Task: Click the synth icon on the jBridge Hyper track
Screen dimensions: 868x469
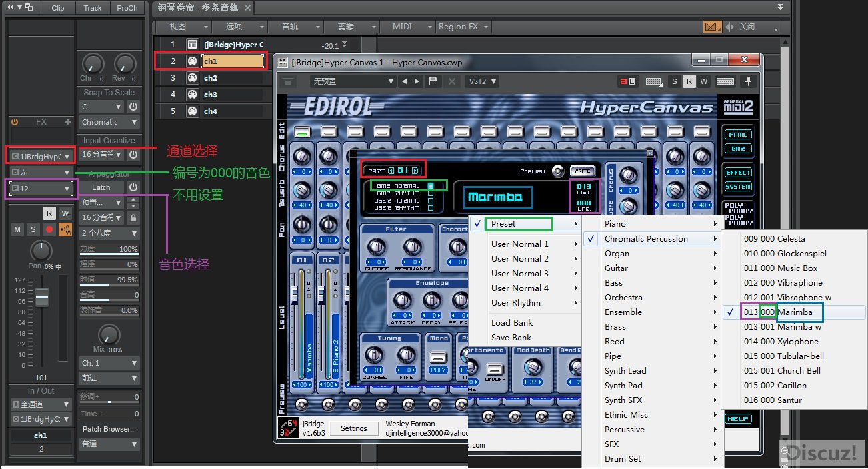Action: pyautogui.click(x=192, y=45)
